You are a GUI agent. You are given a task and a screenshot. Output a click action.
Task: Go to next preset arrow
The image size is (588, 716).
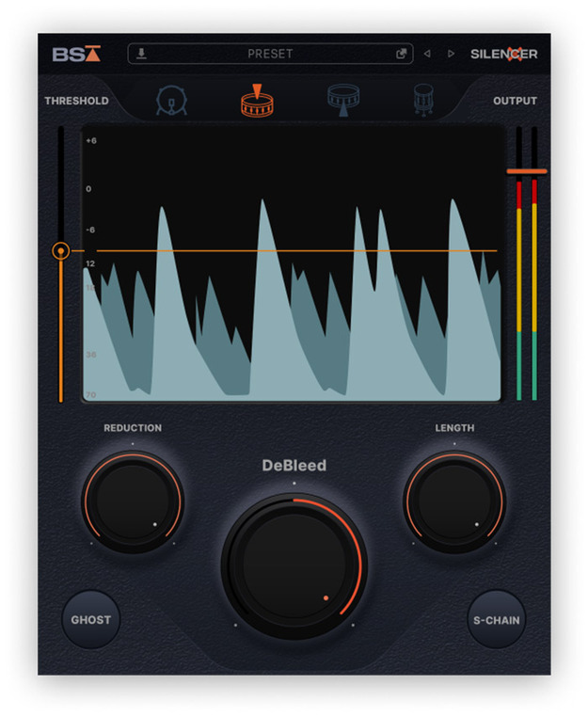(452, 54)
